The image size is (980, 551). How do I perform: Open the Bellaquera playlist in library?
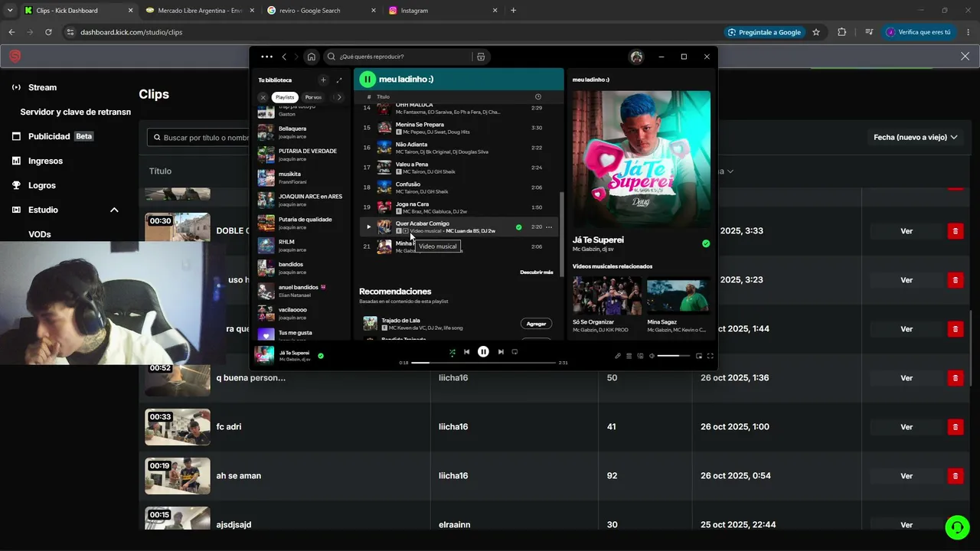click(303, 132)
